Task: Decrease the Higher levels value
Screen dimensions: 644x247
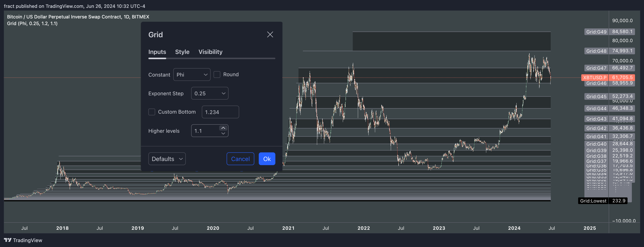Action: pos(223,133)
